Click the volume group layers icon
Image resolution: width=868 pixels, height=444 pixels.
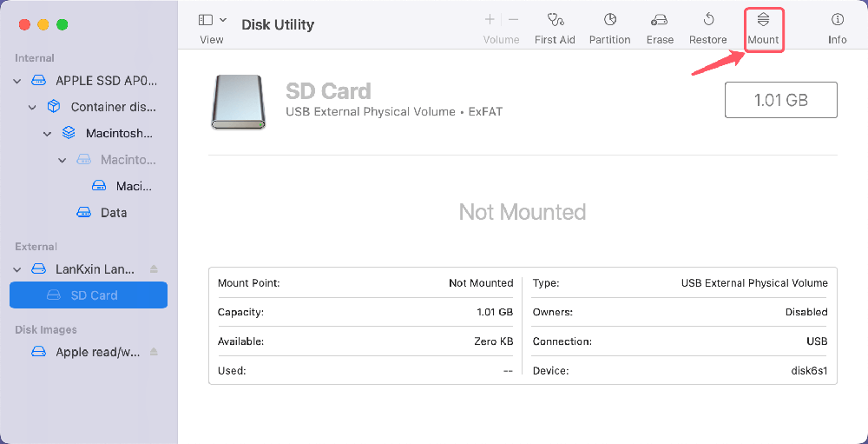click(x=68, y=134)
